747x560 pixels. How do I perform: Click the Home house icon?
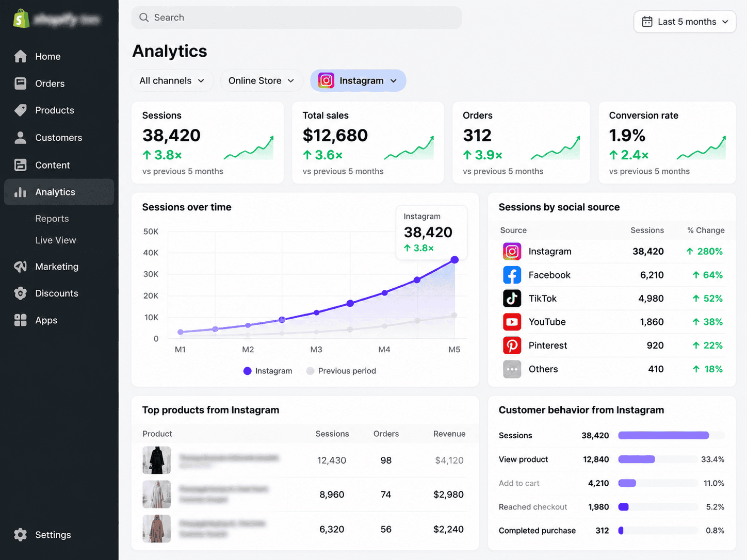[21, 56]
